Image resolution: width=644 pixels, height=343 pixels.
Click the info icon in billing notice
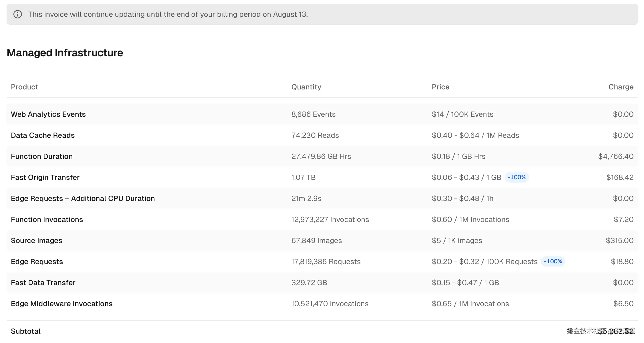pos(18,14)
